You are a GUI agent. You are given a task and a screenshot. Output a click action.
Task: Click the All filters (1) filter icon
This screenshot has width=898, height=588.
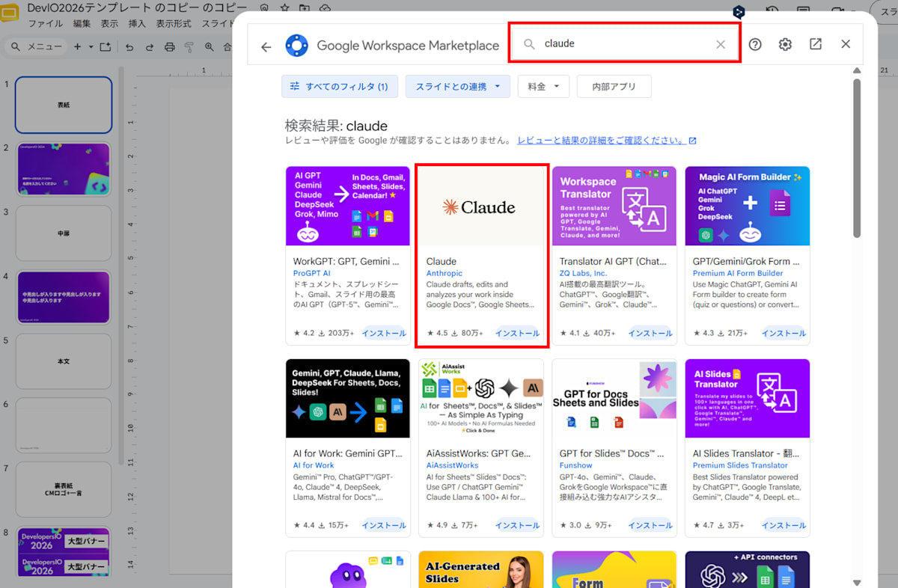click(x=295, y=86)
